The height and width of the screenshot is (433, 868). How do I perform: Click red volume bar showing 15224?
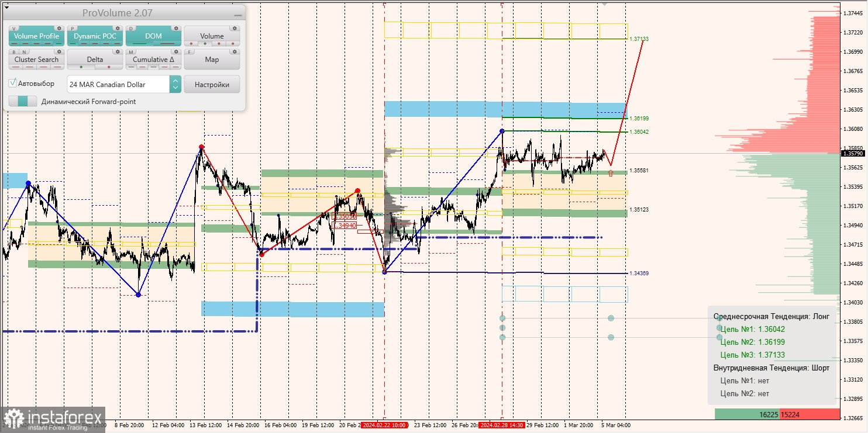pos(809,414)
